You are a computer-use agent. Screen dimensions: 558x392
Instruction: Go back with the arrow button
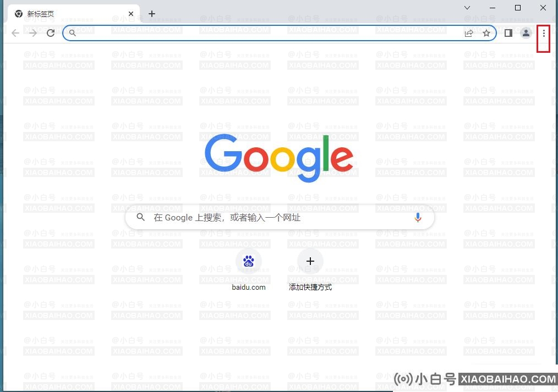pyautogui.click(x=15, y=33)
